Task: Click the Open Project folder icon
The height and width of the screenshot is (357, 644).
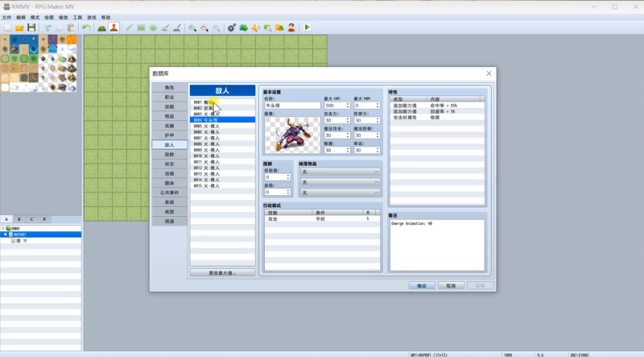Action: point(19,27)
